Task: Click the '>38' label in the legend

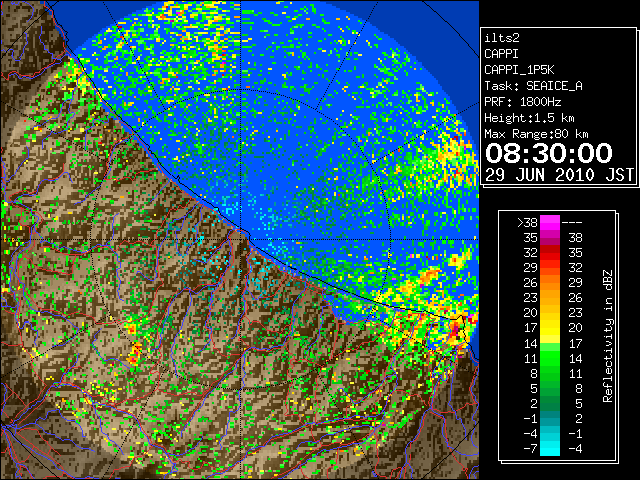Action: [x=527, y=222]
